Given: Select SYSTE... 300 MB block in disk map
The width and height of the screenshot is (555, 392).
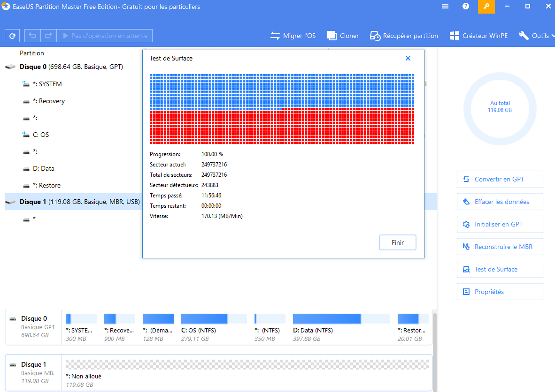Looking at the screenshot, I should point(81,328).
